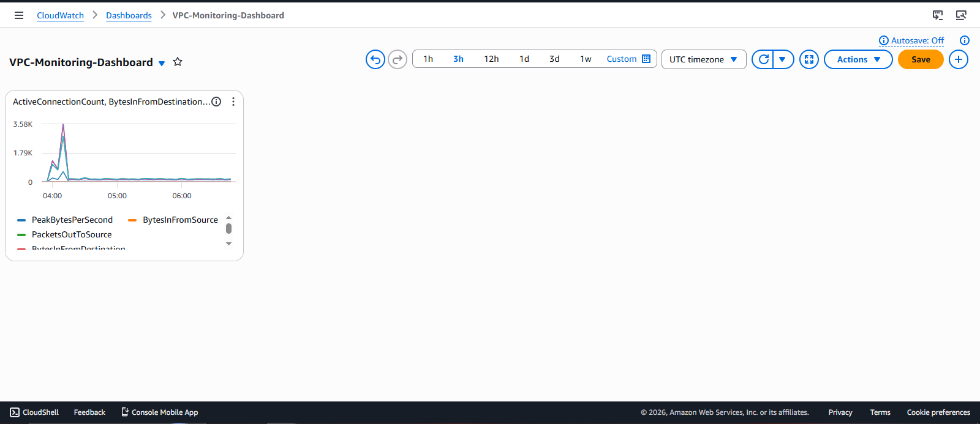
Task: Click the legend scroll up arrow
Action: click(x=228, y=217)
